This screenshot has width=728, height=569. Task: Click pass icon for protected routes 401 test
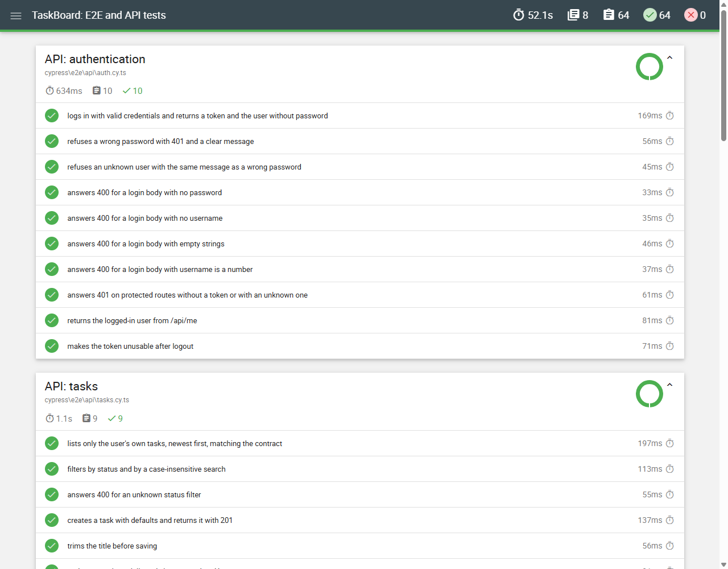pyautogui.click(x=52, y=295)
